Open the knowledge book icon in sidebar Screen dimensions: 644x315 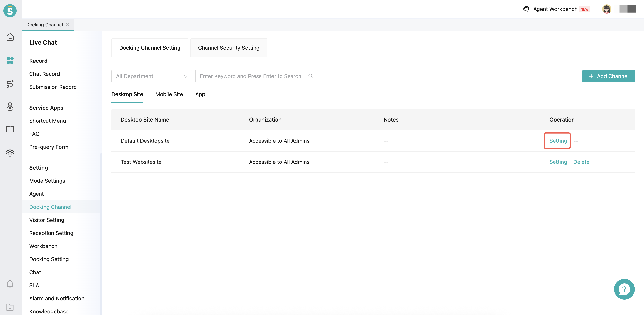click(10, 129)
